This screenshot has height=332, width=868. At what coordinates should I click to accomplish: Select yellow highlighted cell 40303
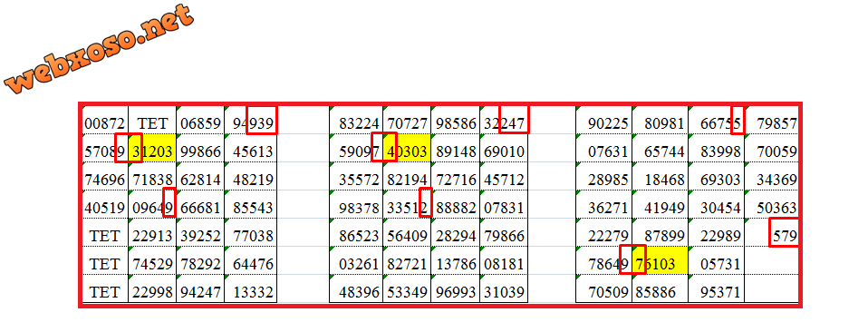407,148
